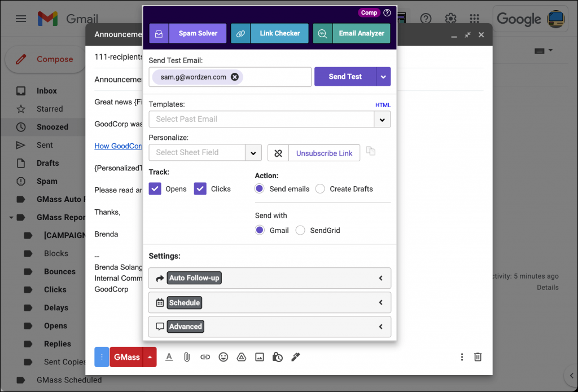Image resolution: width=578 pixels, height=392 pixels.
Task: Uncheck the Opens tracking checkbox
Action: click(155, 188)
